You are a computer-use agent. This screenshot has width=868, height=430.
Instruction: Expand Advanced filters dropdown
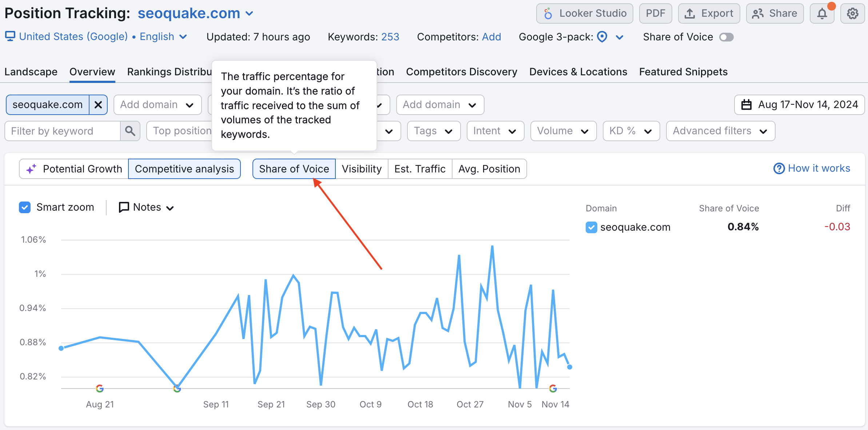[x=721, y=131]
